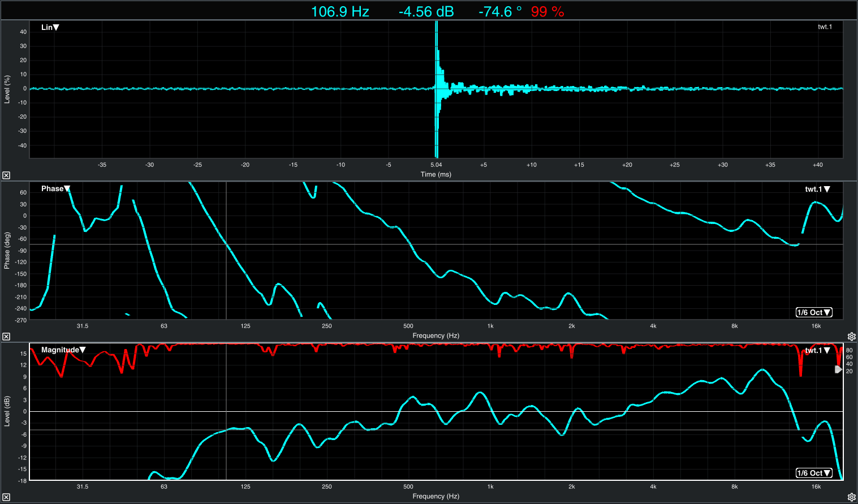Expand twt.1 source selector in Phase plot
Viewport: 858px width, 504px height.
pos(817,189)
